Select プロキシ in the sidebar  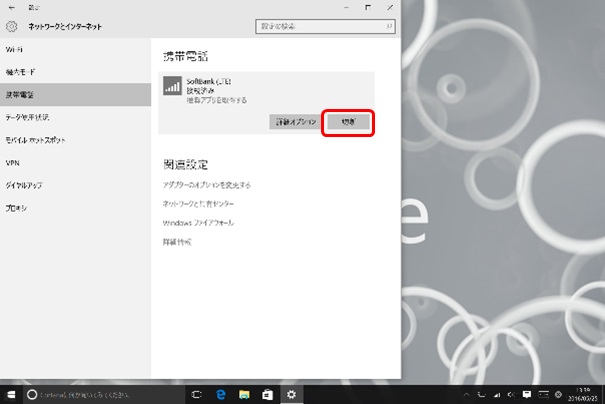(x=76, y=208)
